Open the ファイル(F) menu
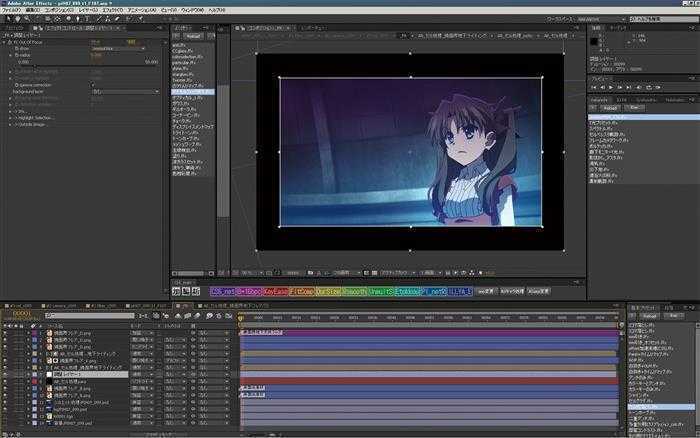This screenshot has height=438, width=700. pyautogui.click(x=11, y=9)
